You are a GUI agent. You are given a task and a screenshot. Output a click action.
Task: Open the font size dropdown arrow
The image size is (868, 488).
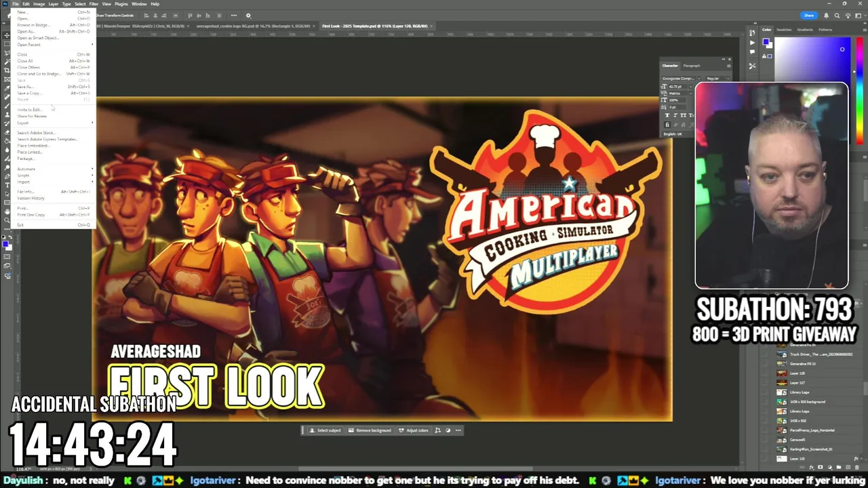pos(691,87)
